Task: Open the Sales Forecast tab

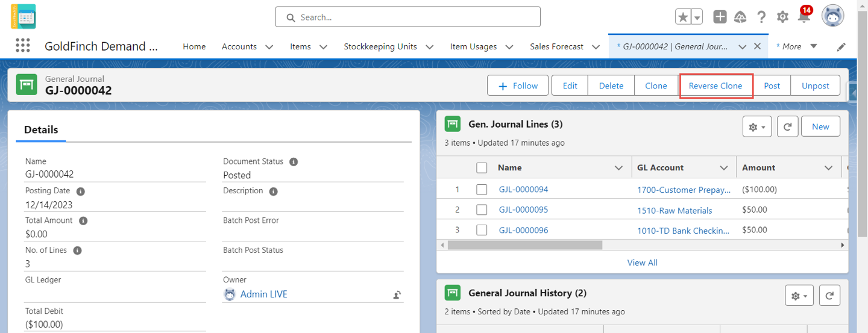Action: click(557, 46)
